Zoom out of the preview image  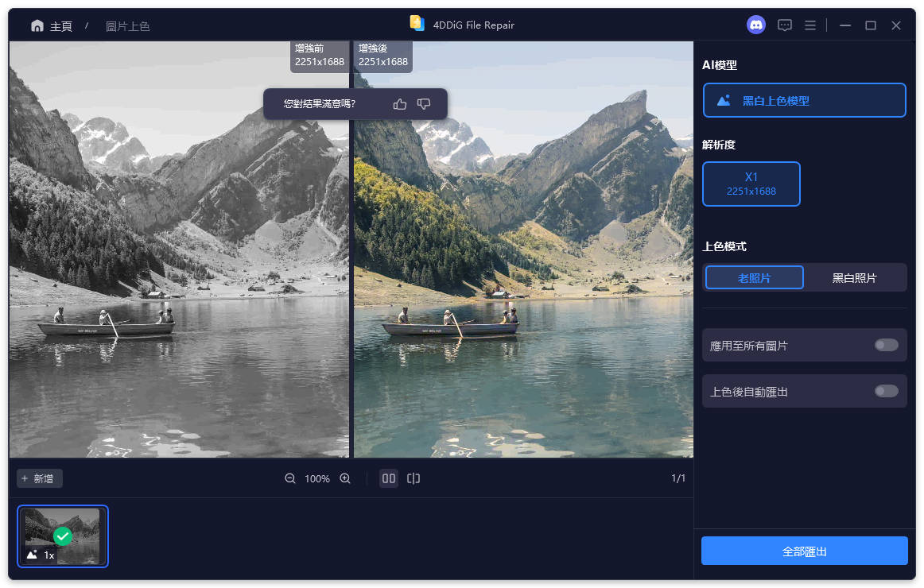point(290,478)
